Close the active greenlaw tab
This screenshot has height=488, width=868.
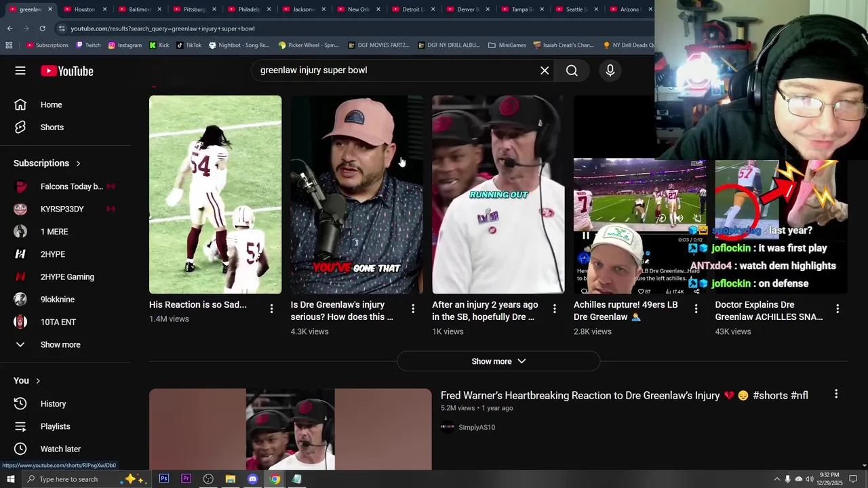[x=50, y=9]
